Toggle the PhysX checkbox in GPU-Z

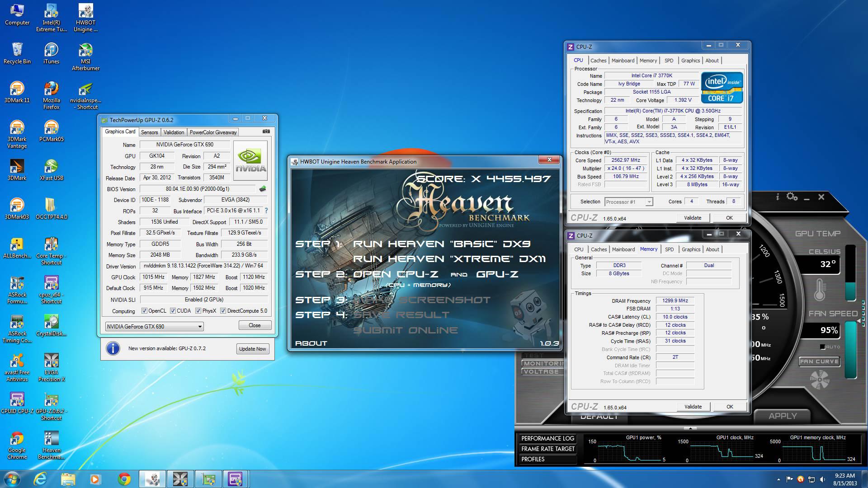click(x=198, y=311)
